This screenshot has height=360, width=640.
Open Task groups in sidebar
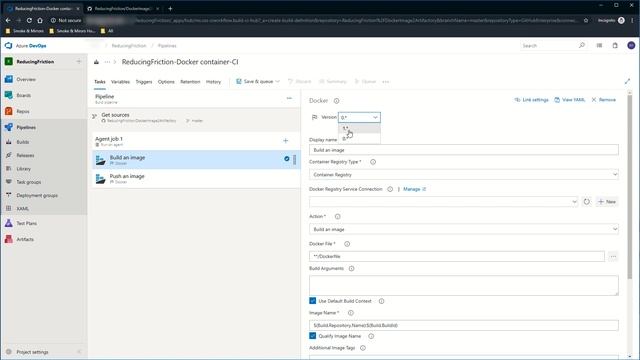pos(28,182)
